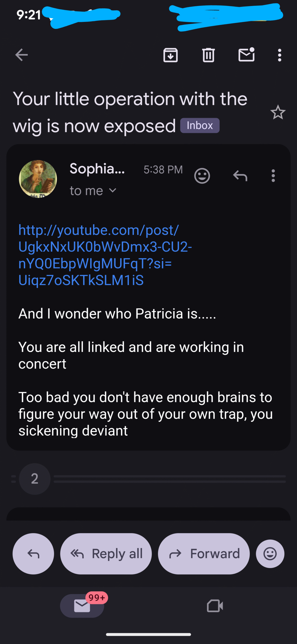Image resolution: width=297 pixels, height=644 pixels.
Task: Go back with the arrow icon
Action: coord(21,55)
